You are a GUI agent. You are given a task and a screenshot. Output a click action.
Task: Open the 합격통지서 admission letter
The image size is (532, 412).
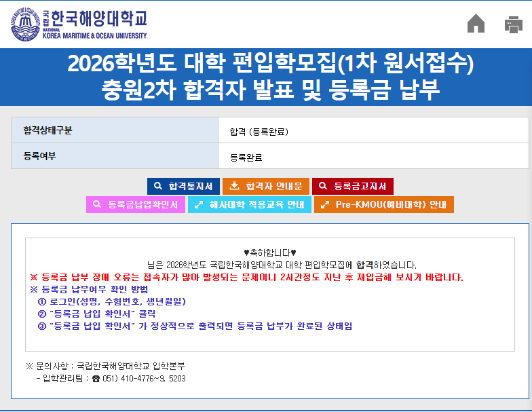(x=184, y=186)
